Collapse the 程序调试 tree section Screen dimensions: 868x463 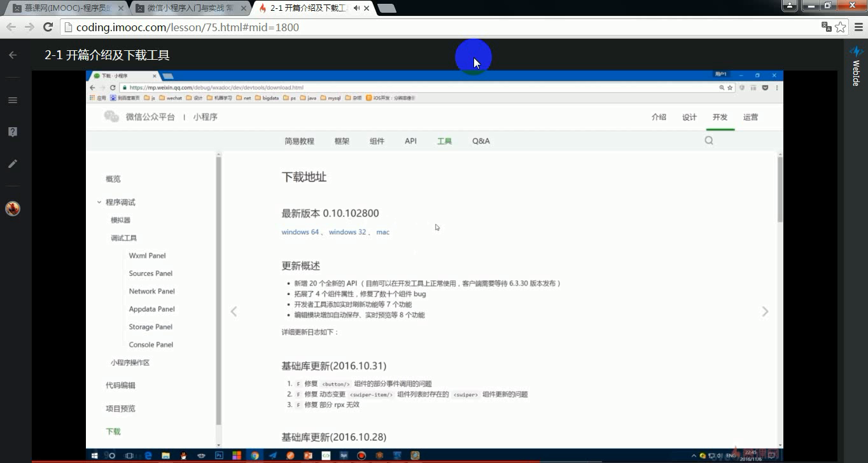click(99, 202)
